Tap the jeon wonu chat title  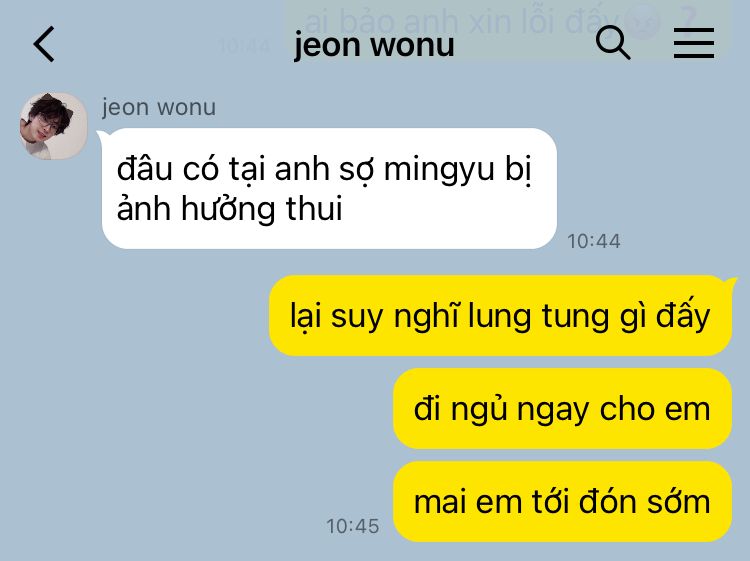[374, 45]
